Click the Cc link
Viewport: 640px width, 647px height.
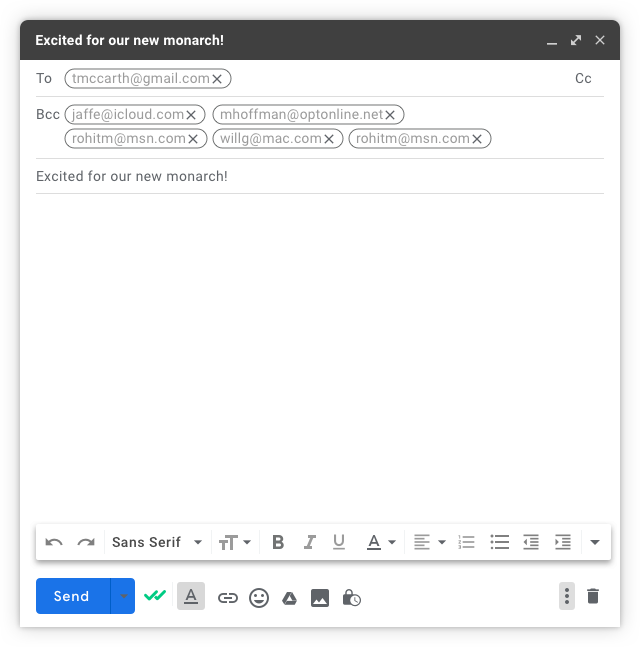(583, 78)
